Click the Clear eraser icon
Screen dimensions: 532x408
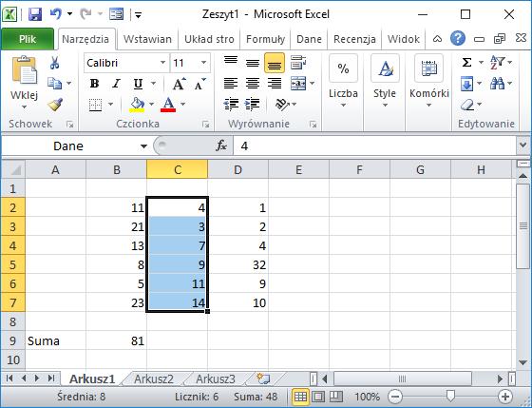pyautogui.click(x=467, y=105)
